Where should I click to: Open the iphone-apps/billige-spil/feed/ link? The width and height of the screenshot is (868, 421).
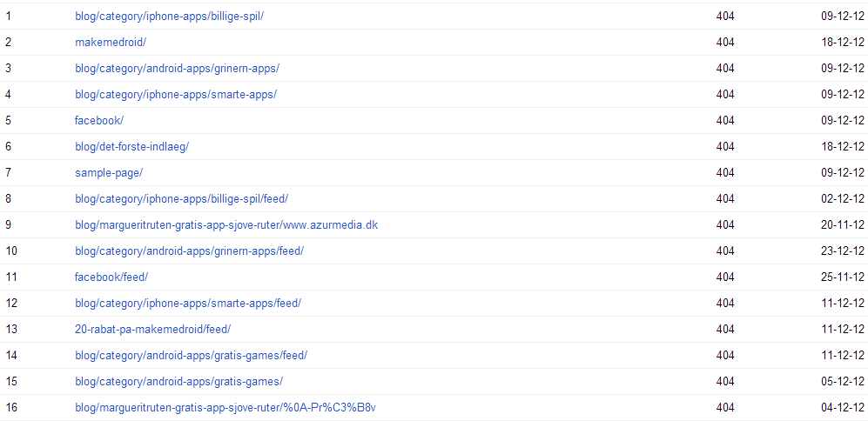pos(181,198)
